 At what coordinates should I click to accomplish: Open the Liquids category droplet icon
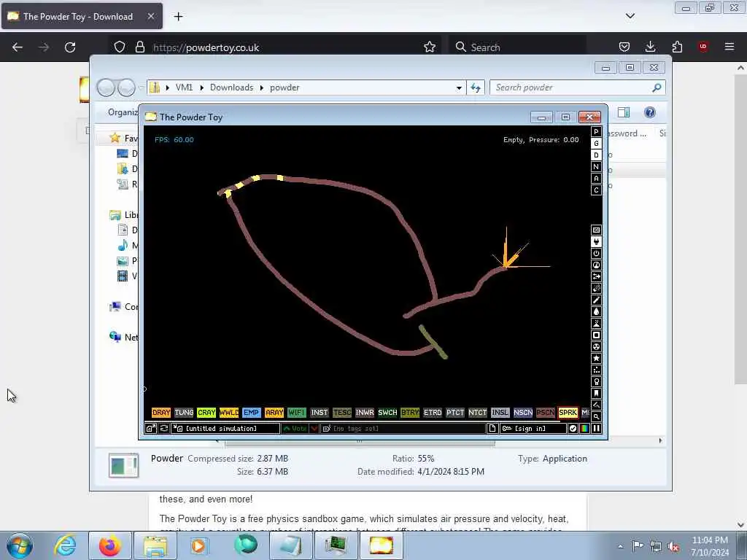(x=596, y=312)
